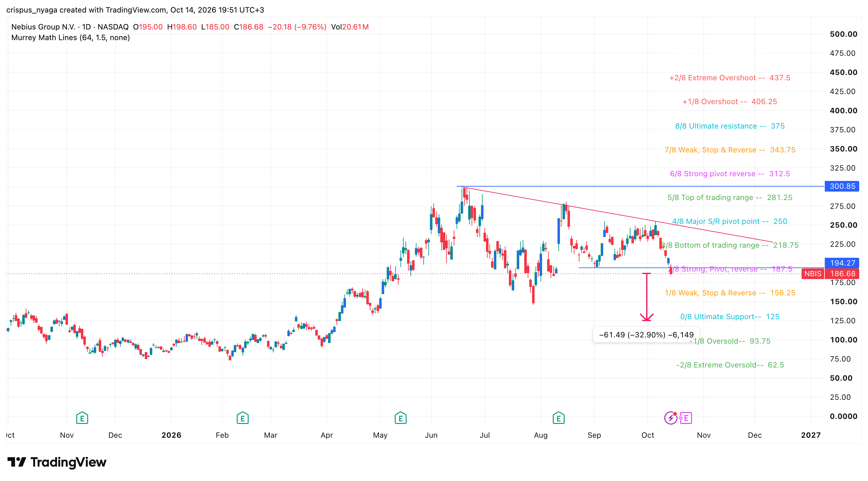Click the 250.00 price axis value
Image resolution: width=868 pixels, height=481 pixels.
click(844, 225)
